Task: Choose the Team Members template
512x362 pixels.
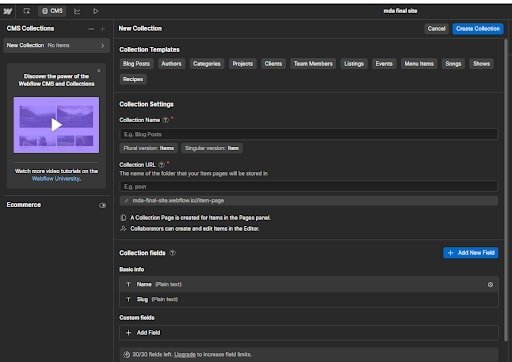Action: (313, 64)
